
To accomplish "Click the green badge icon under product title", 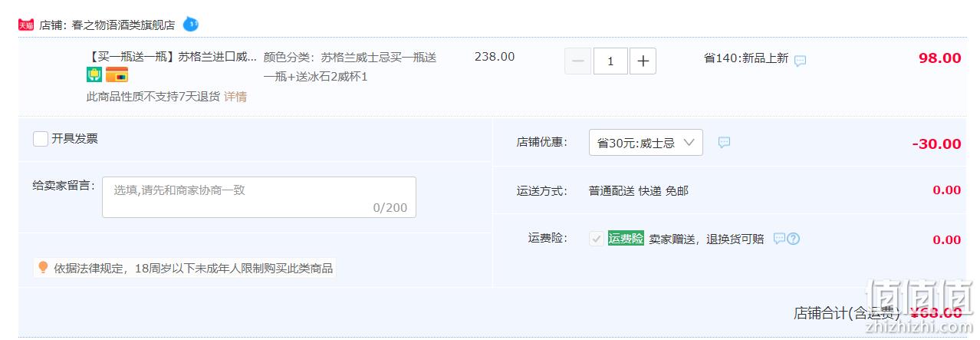I will 94,74.
